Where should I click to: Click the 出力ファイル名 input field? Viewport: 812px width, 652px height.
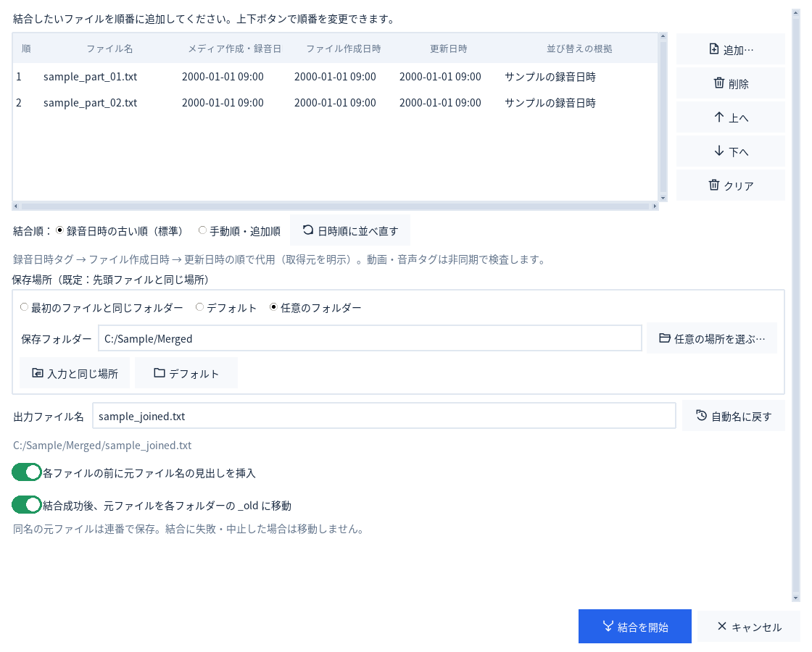384,416
